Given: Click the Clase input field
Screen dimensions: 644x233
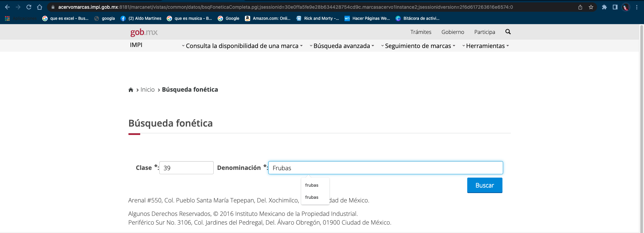Looking at the screenshot, I should coord(186,168).
